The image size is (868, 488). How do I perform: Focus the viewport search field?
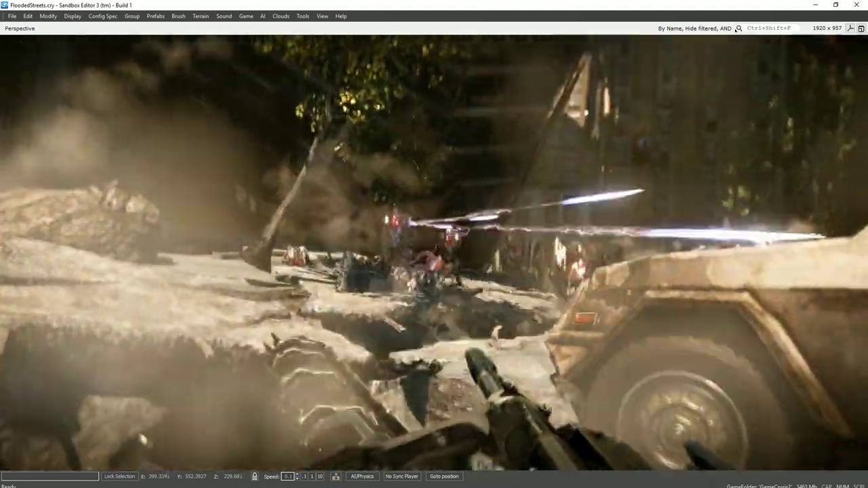pyautogui.click(x=773, y=28)
